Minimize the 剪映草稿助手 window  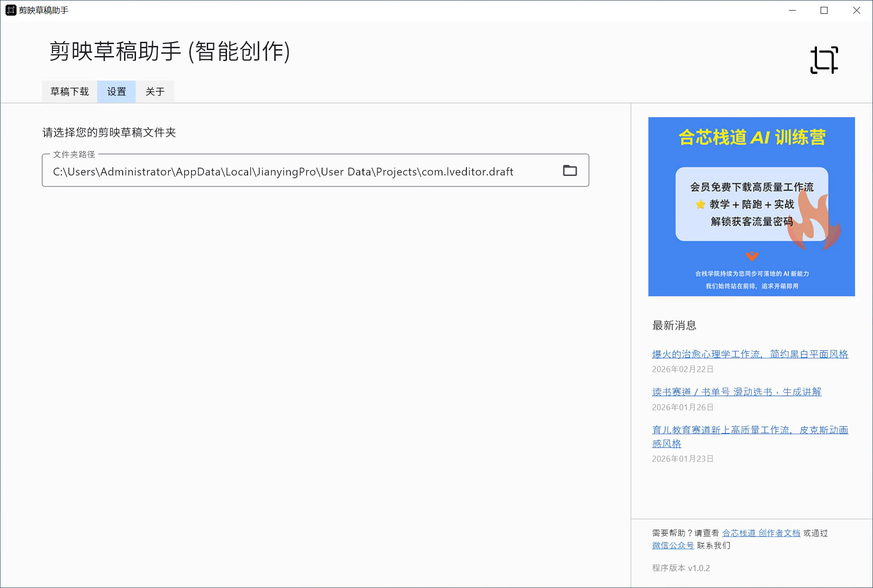(792, 10)
